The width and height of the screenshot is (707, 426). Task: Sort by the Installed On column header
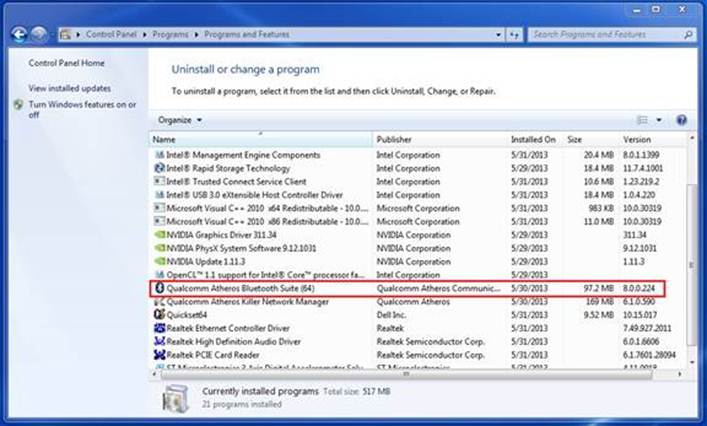536,139
